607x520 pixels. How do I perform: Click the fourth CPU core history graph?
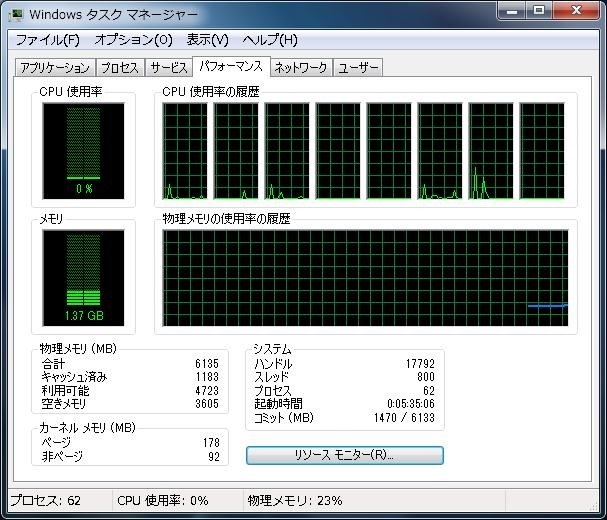(x=338, y=151)
